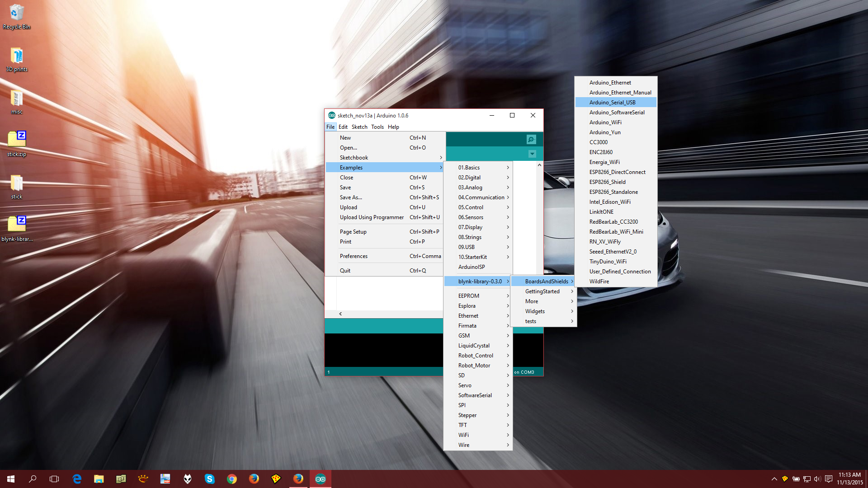Choose Preferences in File menu
The height and width of the screenshot is (488, 868).
pos(384,256)
